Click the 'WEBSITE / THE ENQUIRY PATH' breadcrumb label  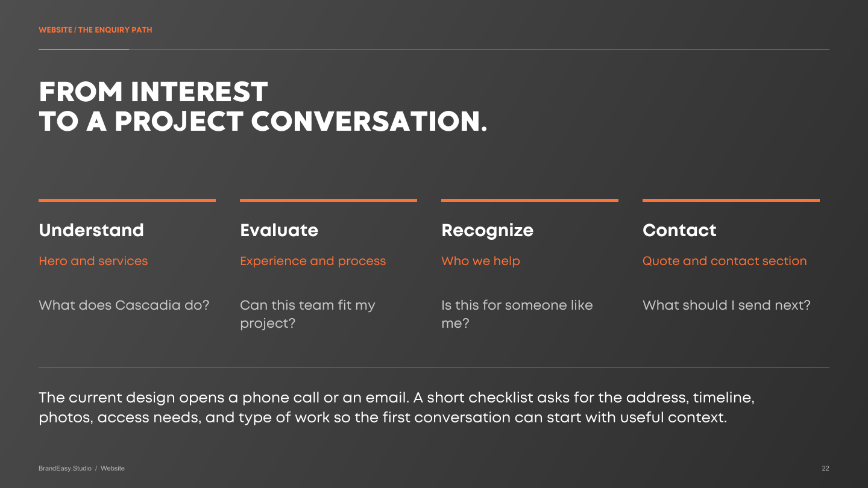click(x=95, y=30)
